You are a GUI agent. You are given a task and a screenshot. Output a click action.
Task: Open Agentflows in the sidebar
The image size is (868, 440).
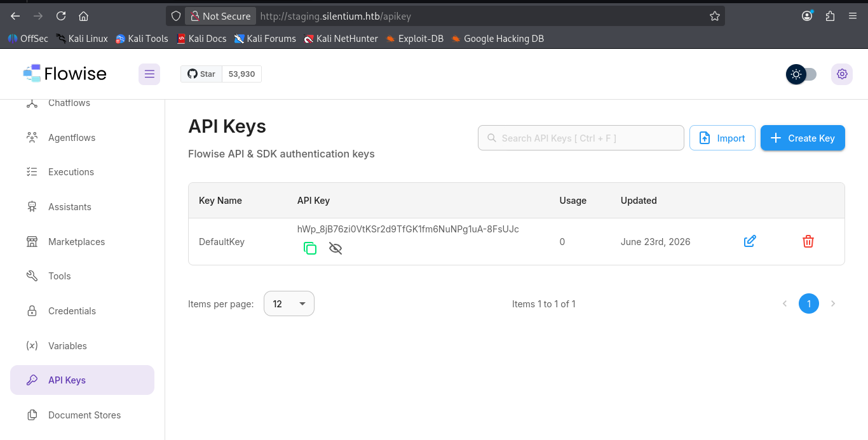tap(82, 137)
